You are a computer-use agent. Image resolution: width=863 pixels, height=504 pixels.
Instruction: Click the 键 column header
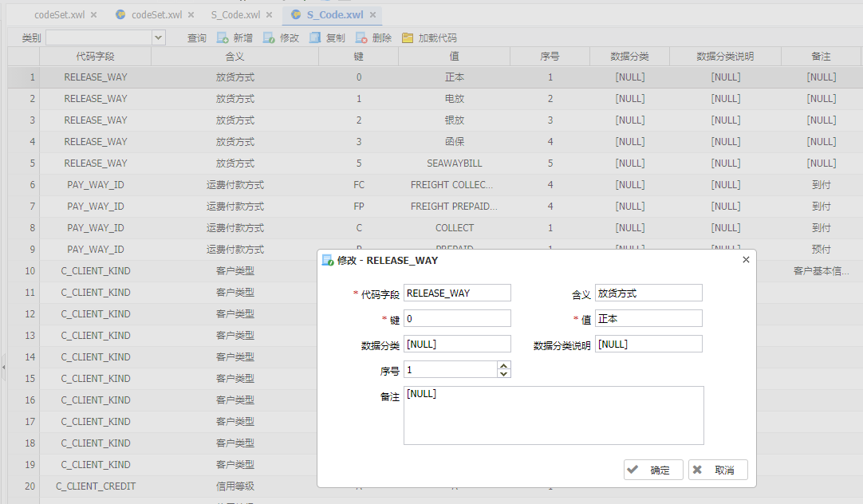[358, 56]
